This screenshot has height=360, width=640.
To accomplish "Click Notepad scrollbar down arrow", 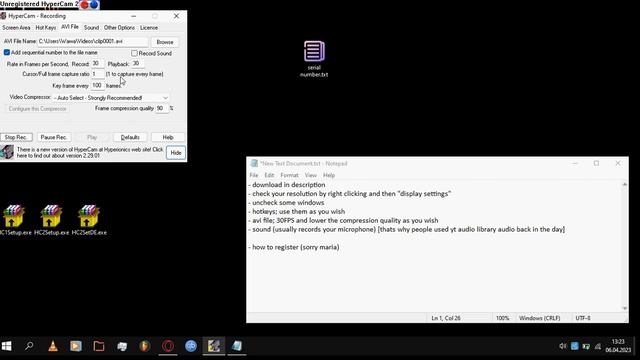I will point(624,308).
